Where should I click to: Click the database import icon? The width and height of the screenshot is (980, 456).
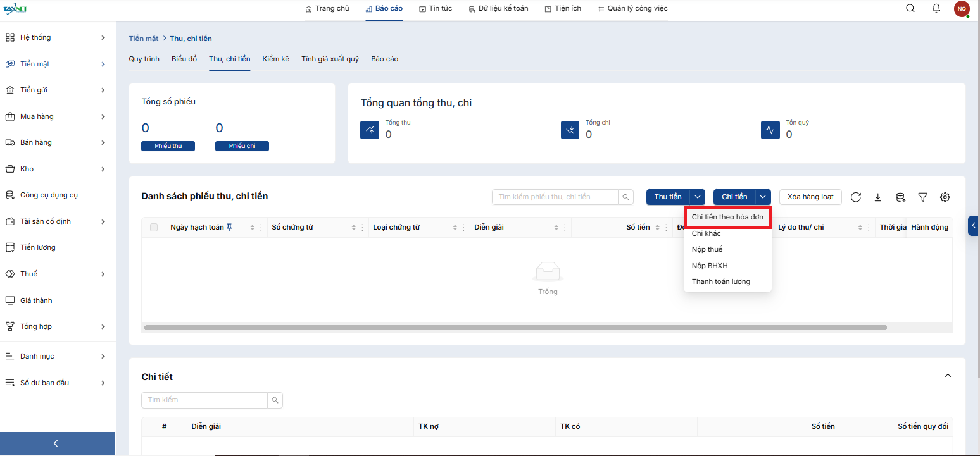click(x=900, y=197)
